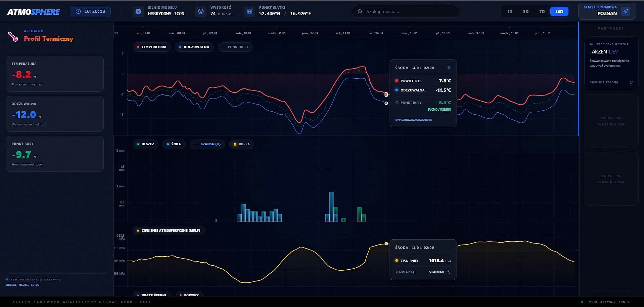Click the snowflake icon in the temperature tooltip

coord(449,68)
